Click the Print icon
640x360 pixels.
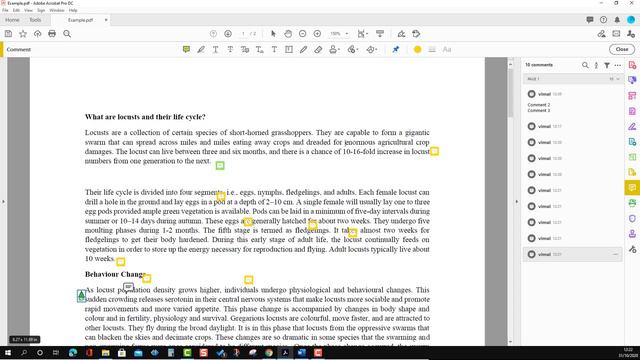tap(52, 34)
